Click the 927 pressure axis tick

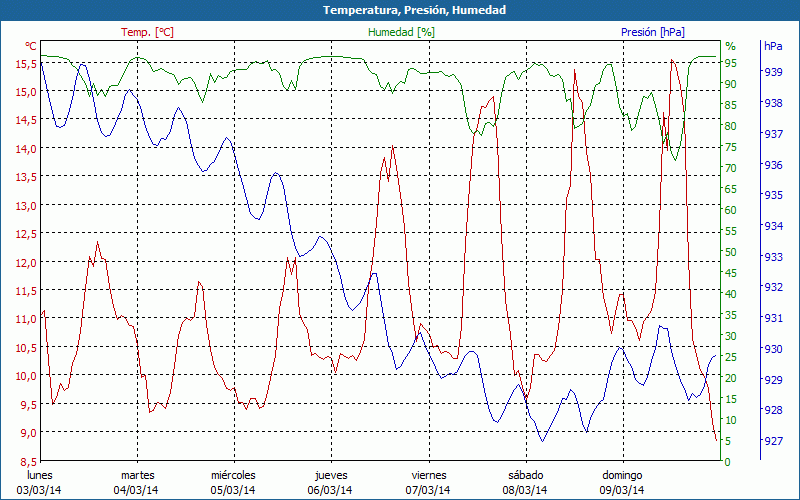773,441
